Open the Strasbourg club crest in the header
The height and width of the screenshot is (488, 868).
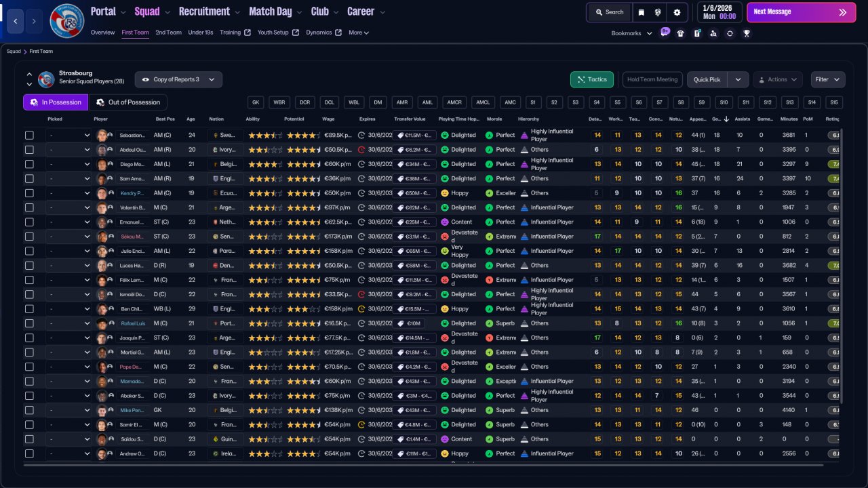click(67, 21)
